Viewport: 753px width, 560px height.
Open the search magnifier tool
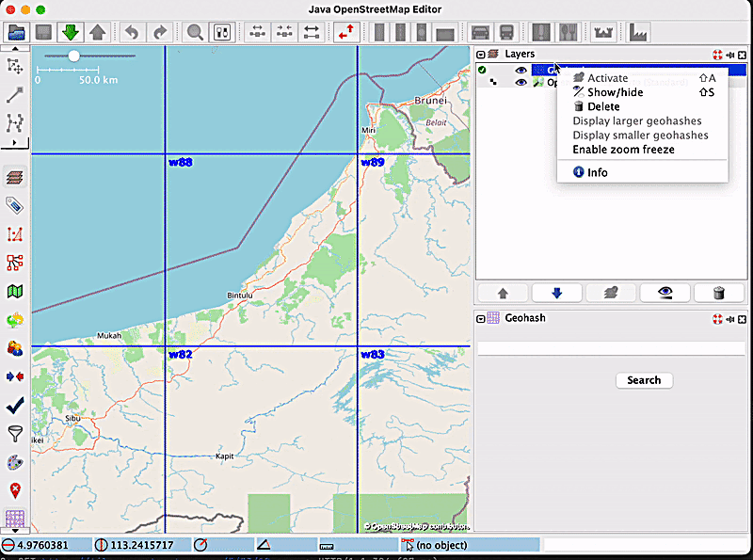pos(195,33)
